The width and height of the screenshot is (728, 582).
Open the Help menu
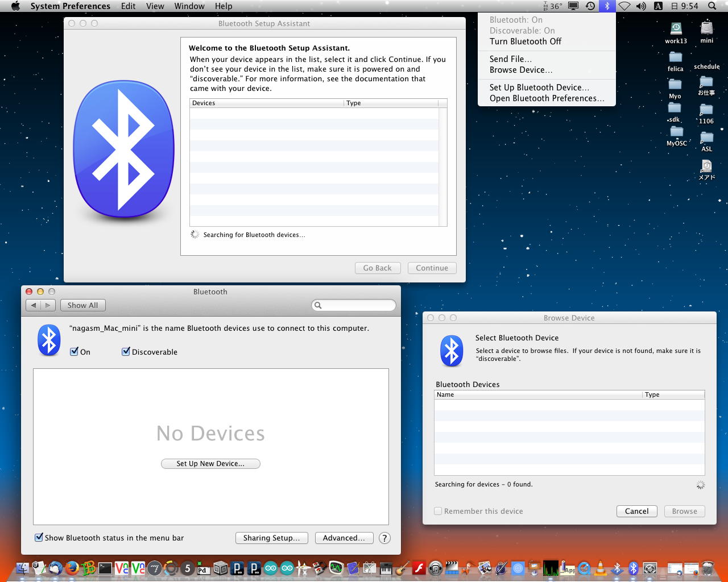point(224,6)
